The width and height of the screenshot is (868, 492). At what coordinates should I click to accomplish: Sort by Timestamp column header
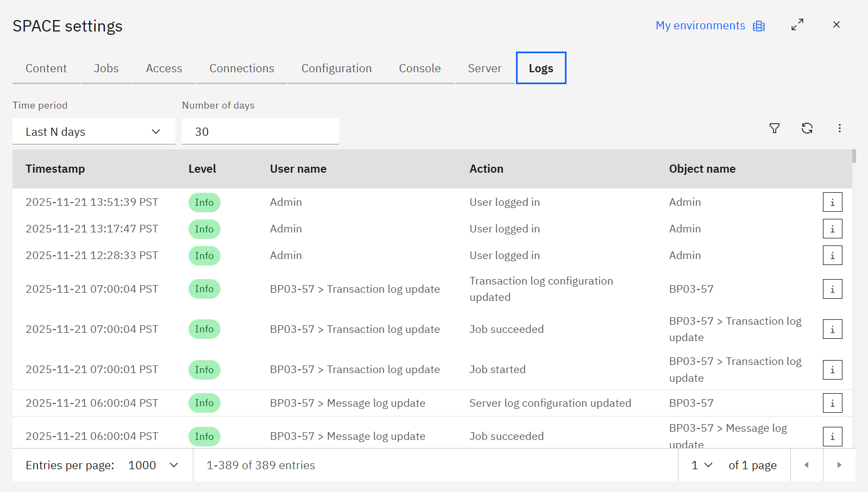tap(55, 169)
